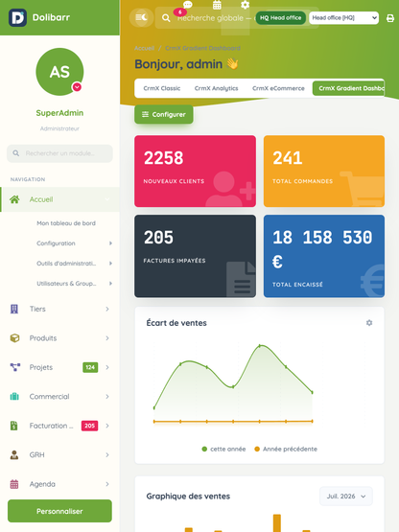399x532 pixels.
Task: Collapse the Accueil menu chevron
Action: 107,199
